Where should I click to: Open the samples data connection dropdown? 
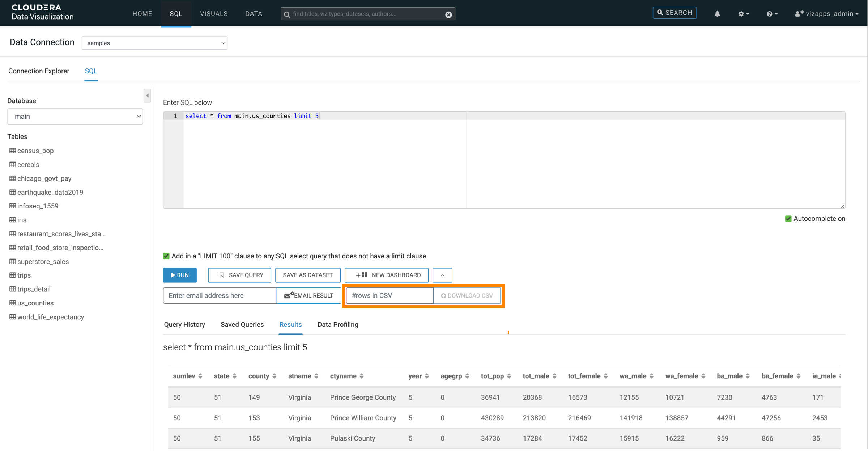154,43
